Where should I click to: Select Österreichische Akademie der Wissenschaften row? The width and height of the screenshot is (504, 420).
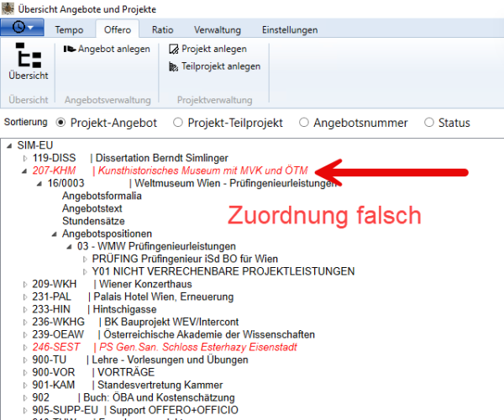[x=173, y=334]
